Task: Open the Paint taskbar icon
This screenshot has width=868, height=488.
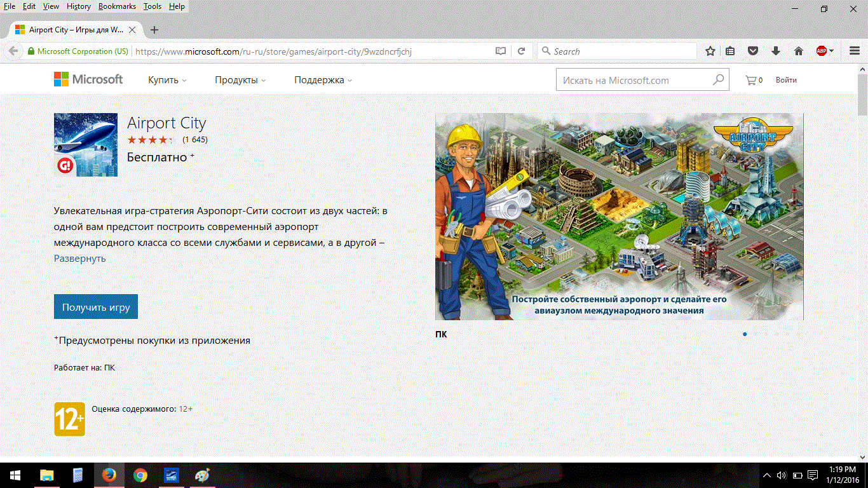Action: click(x=201, y=475)
